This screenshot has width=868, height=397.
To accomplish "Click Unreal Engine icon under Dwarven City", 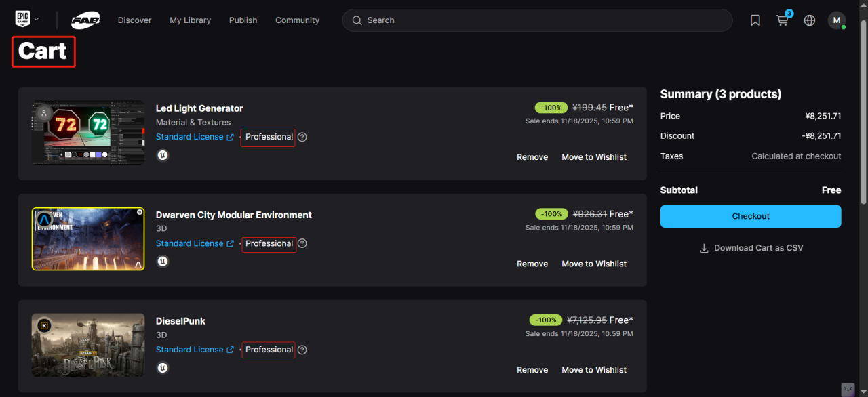I will (x=163, y=262).
